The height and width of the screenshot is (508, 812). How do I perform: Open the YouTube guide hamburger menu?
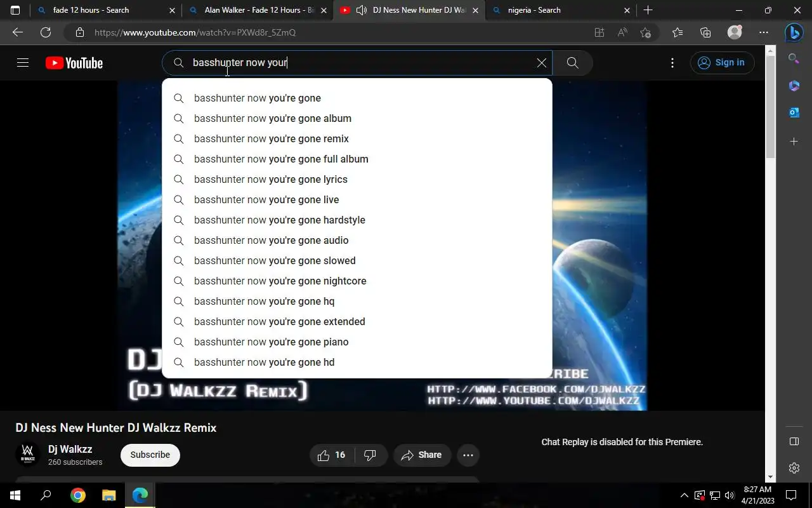tap(23, 63)
